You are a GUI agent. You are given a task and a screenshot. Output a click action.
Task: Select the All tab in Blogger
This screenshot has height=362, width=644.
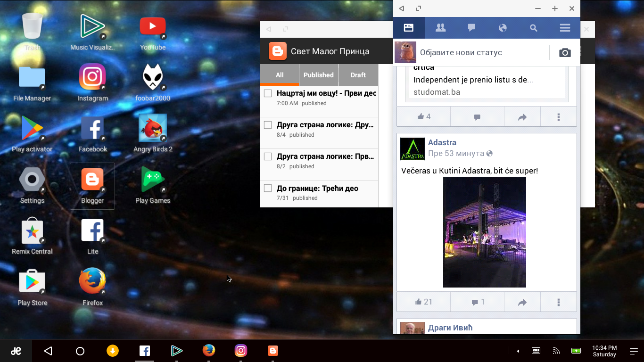(x=280, y=75)
